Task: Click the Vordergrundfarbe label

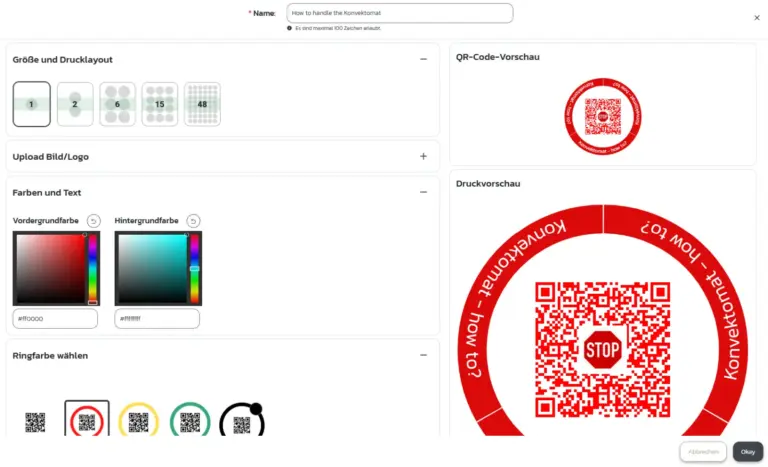Action: click(46, 221)
